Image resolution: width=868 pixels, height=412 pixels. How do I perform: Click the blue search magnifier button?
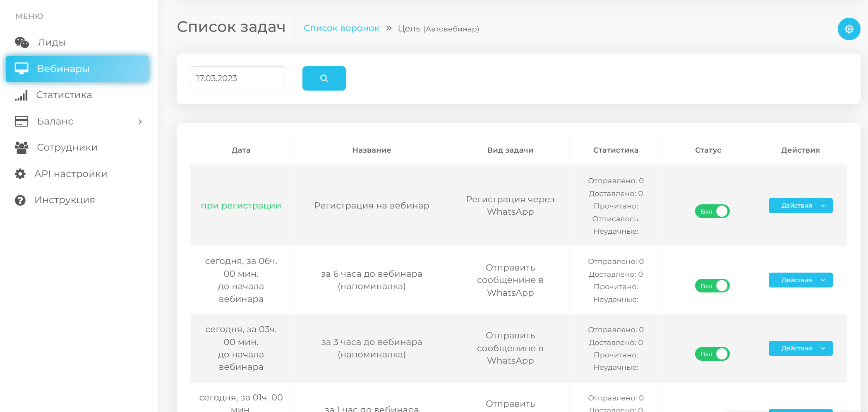pyautogui.click(x=324, y=78)
